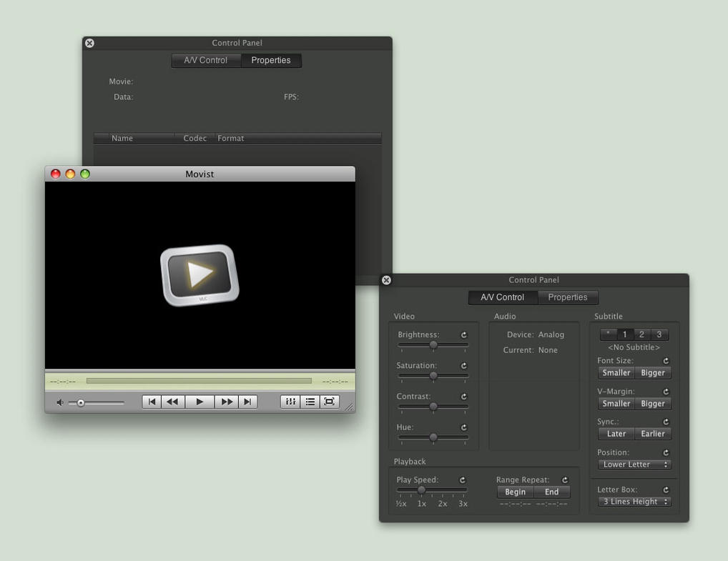Click the yellow minimize button in Movist
728x561 pixels.
70,174
